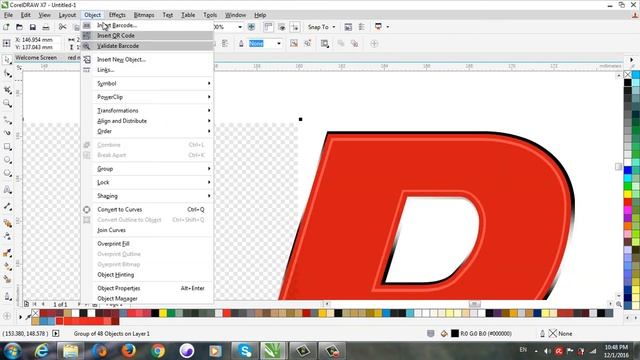
Task: Open Google Chrome from taskbar
Action: [158, 351]
